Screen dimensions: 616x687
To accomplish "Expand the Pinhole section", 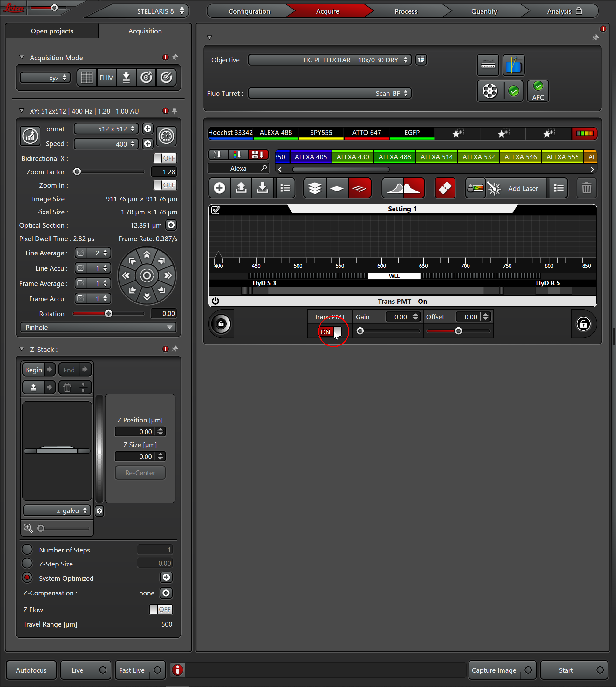I will (x=98, y=327).
